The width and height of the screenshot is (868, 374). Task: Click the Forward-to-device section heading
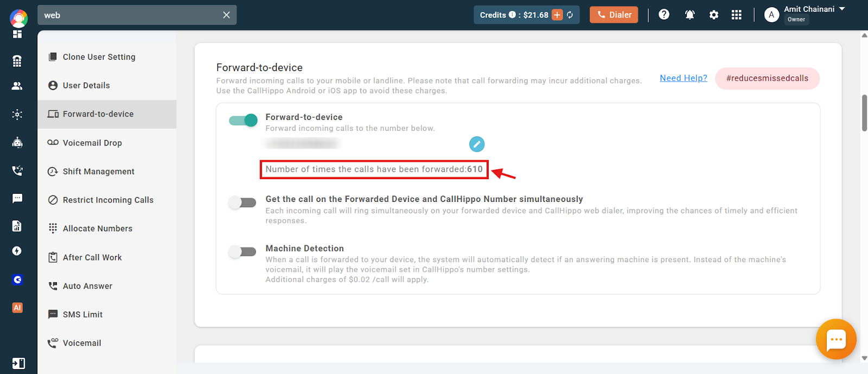click(x=259, y=67)
